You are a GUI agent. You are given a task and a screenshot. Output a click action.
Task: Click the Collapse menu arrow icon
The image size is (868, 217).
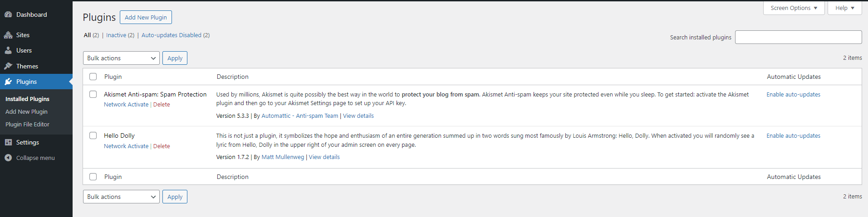pos(8,158)
